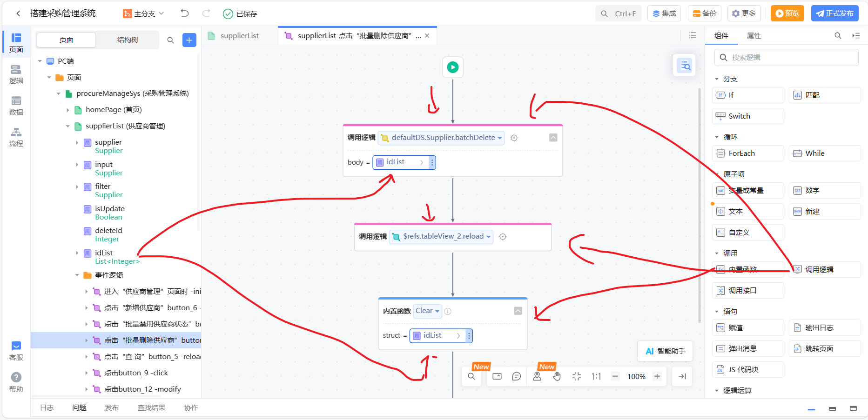Screen dimensions: 868x420
Task: Collapse the 调用逻辑 batchDelete node
Action: pyautogui.click(x=553, y=138)
